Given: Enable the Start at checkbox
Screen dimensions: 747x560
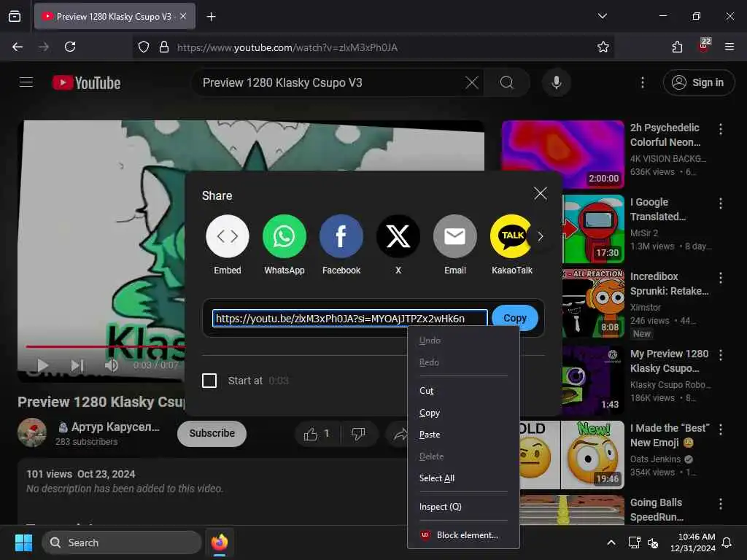Looking at the screenshot, I should point(209,381).
